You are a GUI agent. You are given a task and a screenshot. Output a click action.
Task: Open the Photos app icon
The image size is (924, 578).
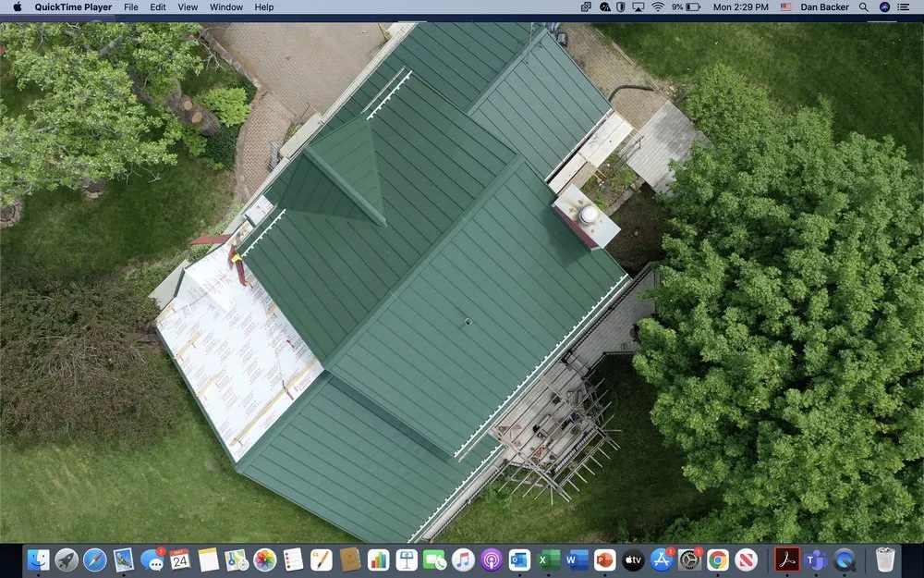[x=265, y=560]
